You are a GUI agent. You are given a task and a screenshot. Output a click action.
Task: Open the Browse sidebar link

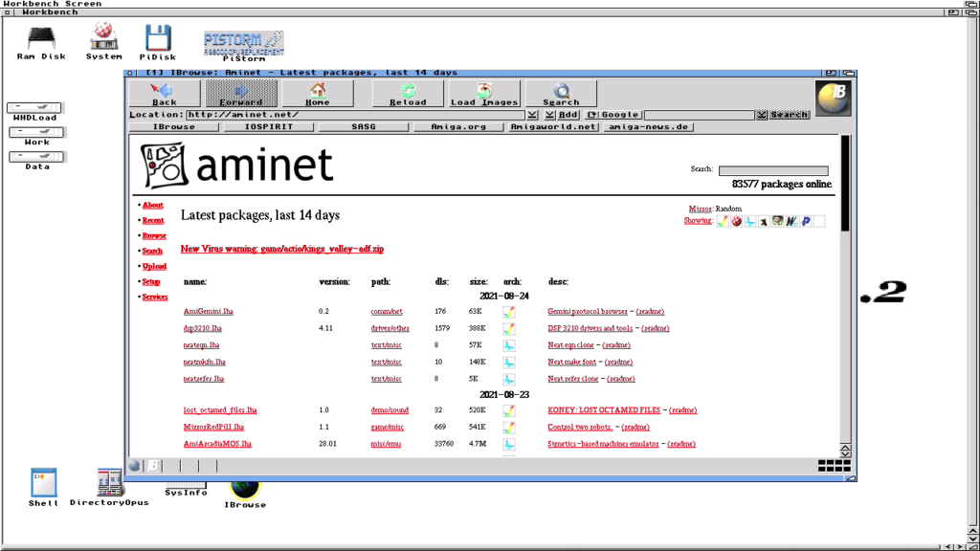(x=154, y=235)
